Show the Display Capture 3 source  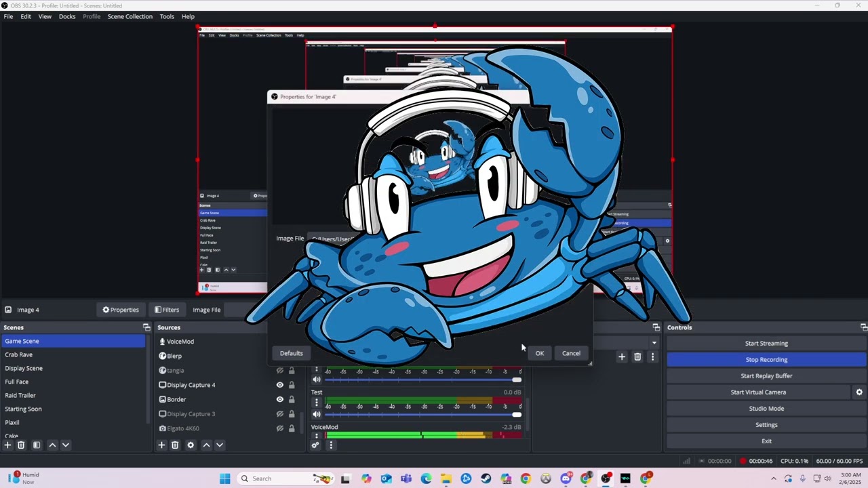pos(279,414)
